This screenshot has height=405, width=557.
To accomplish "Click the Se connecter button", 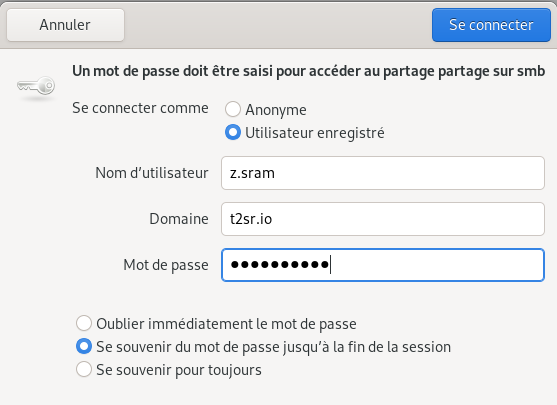I will (x=491, y=25).
